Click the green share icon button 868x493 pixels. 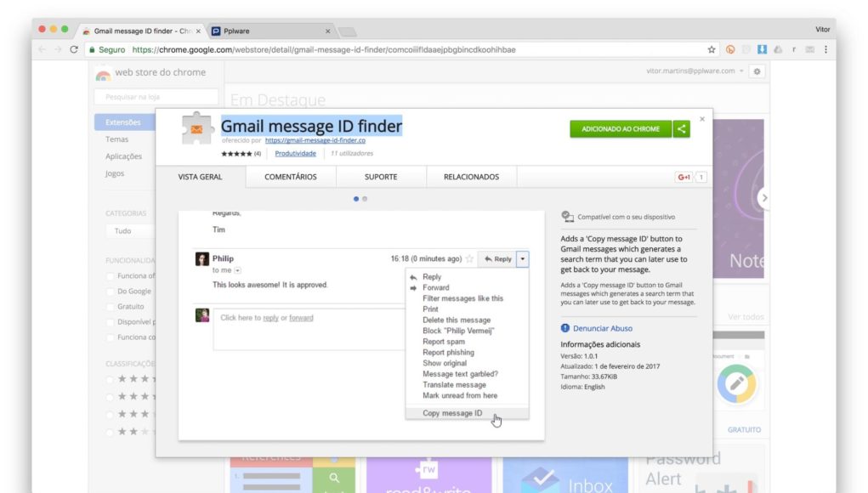tap(682, 129)
